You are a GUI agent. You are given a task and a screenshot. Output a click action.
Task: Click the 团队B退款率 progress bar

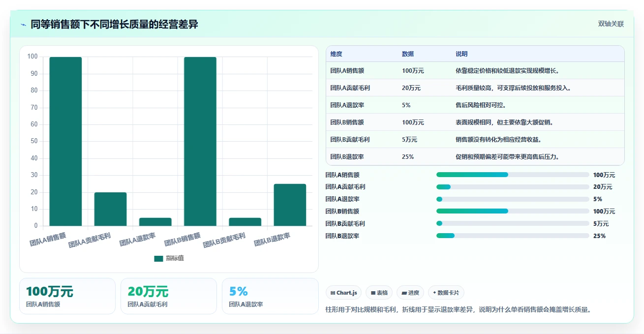(513, 236)
